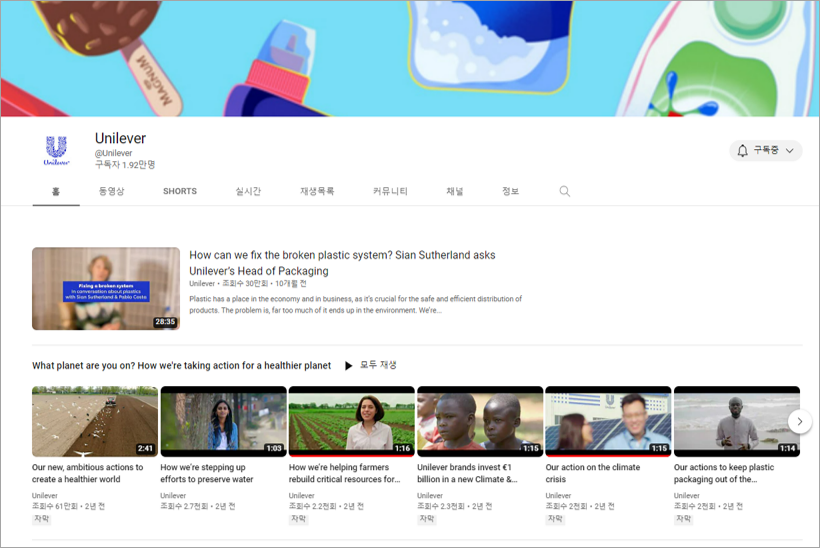This screenshot has width=820, height=548.
Task: Select the 홈 tab
Action: [56, 191]
